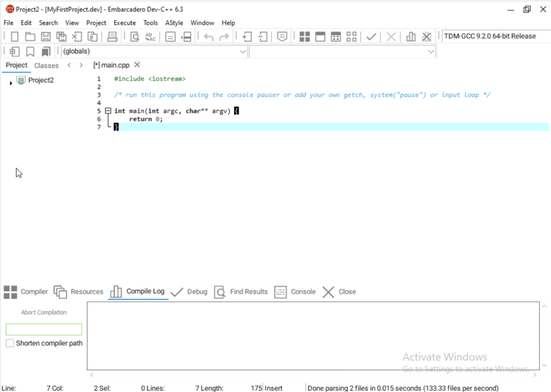
Task: Click the compile progress bar
Action: [x=44, y=330]
